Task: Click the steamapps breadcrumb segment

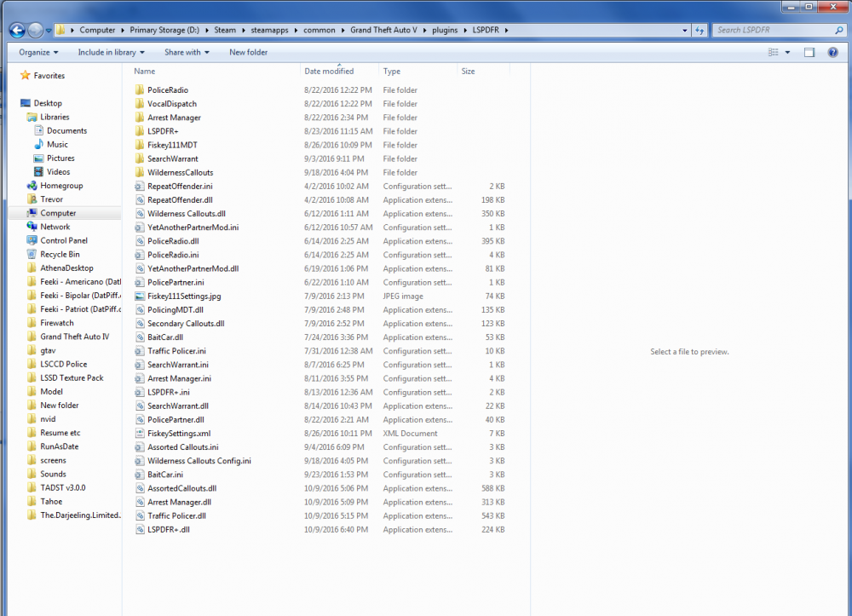Action: pos(269,31)
